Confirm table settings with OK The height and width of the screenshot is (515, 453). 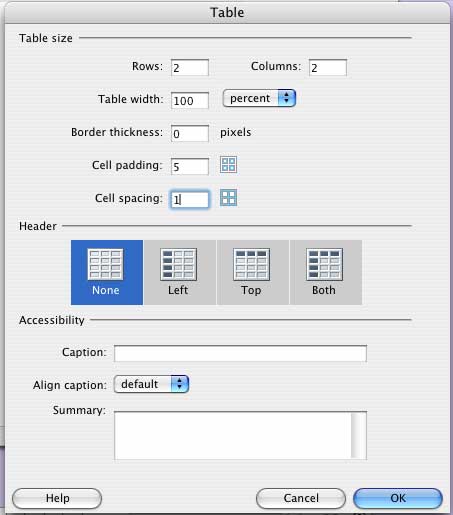(x=398, y=498)
